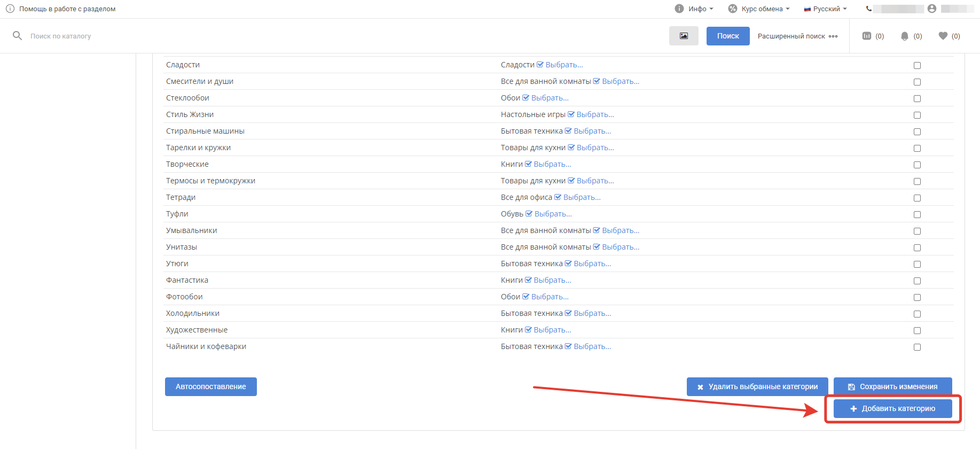Open the notifications bell icon
980x449 pixels.
904,36
